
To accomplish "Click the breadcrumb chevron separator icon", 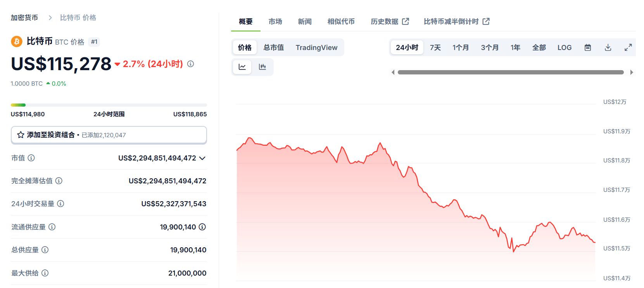I will (50, 17).
